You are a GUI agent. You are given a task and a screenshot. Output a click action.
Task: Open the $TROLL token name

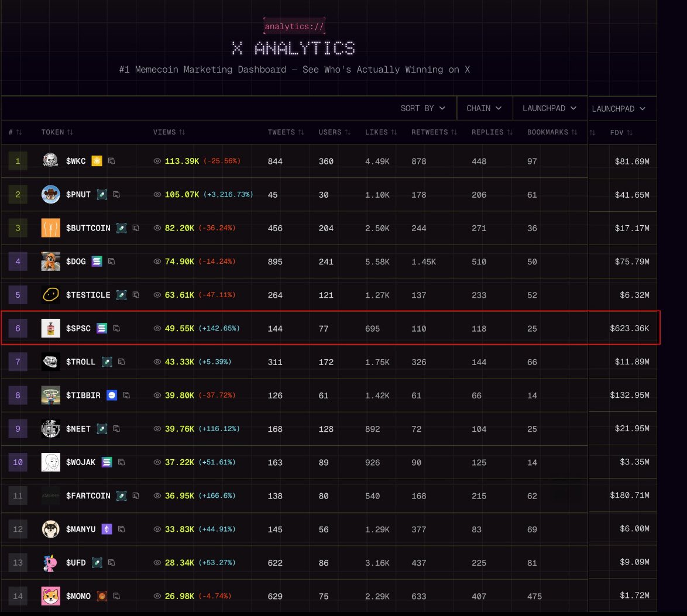[81, 362]
